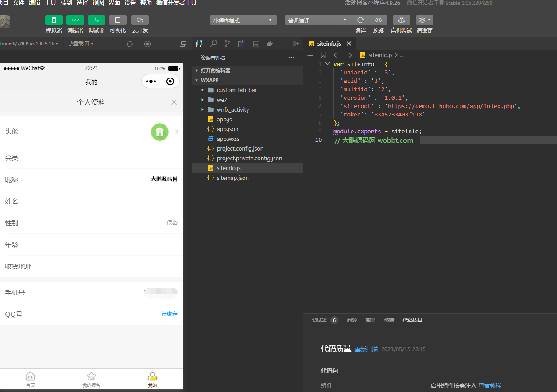This screenshot has width=557, height=392.
Task: Select the source control (Git) icon
Action: (x=227, y=43)
